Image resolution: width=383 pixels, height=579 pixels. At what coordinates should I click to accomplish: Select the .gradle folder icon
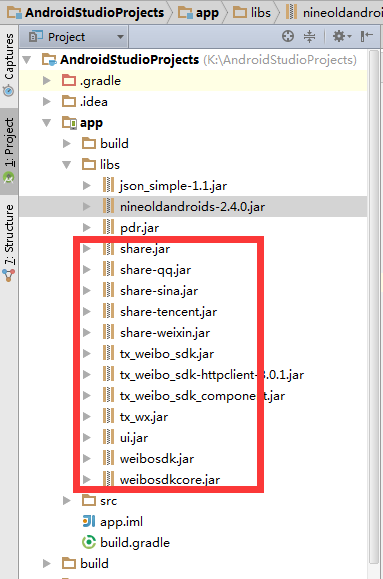point(69,80)
